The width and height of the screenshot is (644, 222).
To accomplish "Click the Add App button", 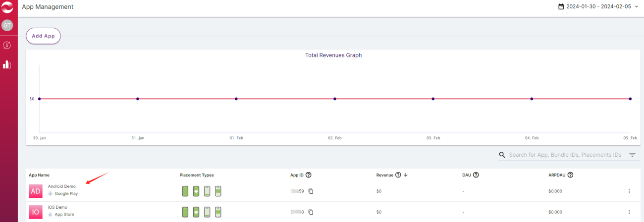I will click(43, 36).
